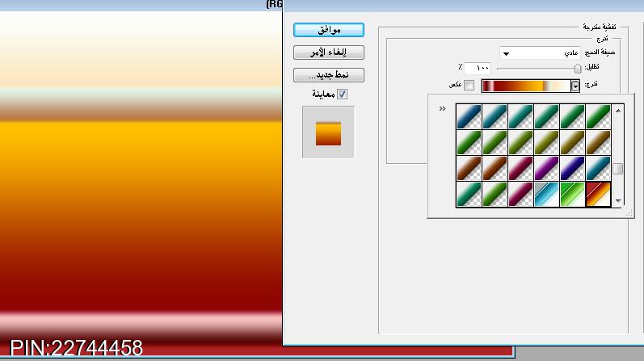This screenshot has height=361, width=644.
Task: Select the red-orange gradient preset in bottom row
Action: click(598, 194)
